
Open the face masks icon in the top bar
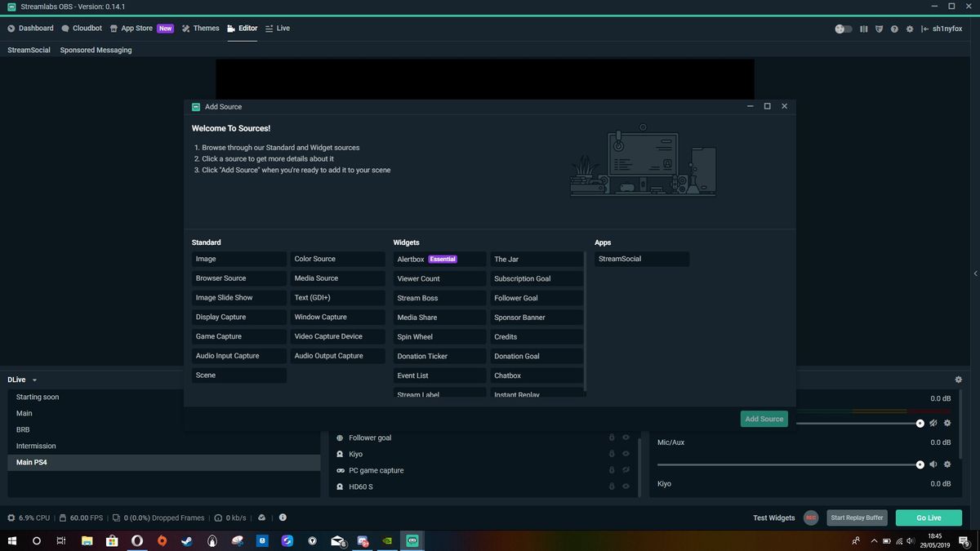coord(880,29)
